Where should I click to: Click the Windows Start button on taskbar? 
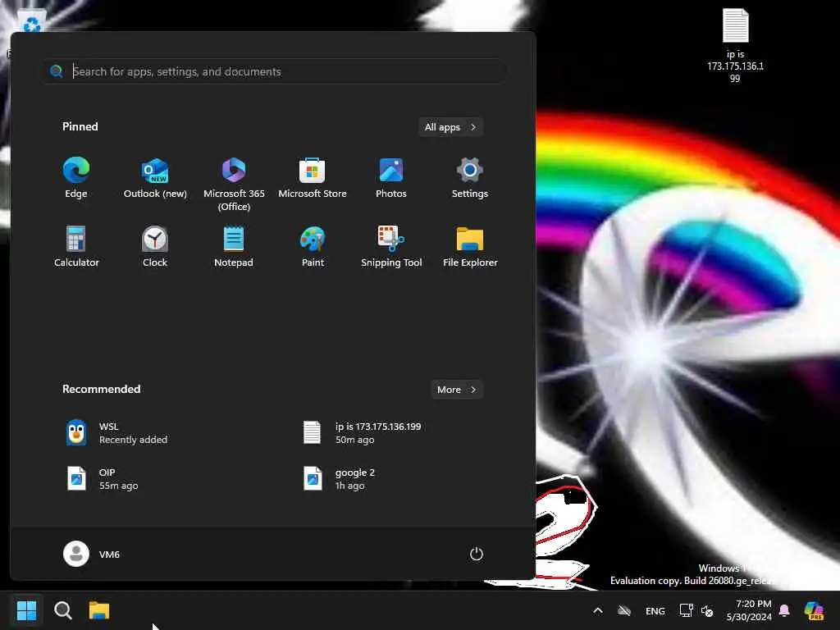click(x=26, y=610)
